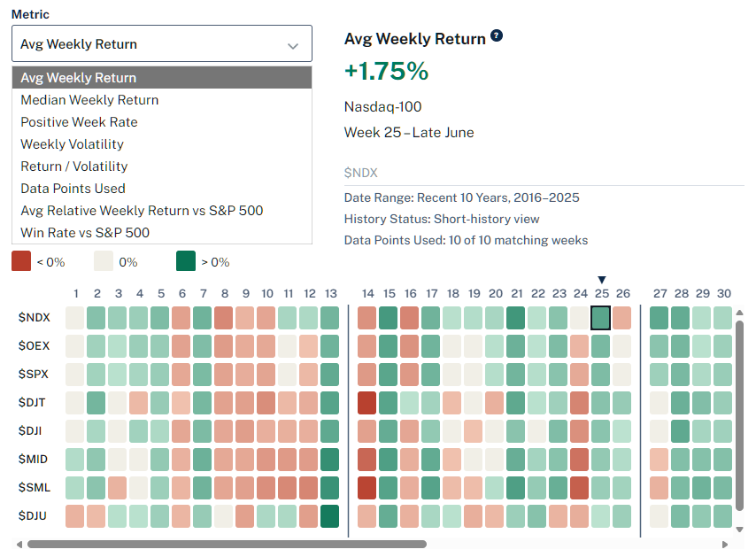Select $SML week 30 green cell
This screenshot has width=756, height=557.
[722, 488]
